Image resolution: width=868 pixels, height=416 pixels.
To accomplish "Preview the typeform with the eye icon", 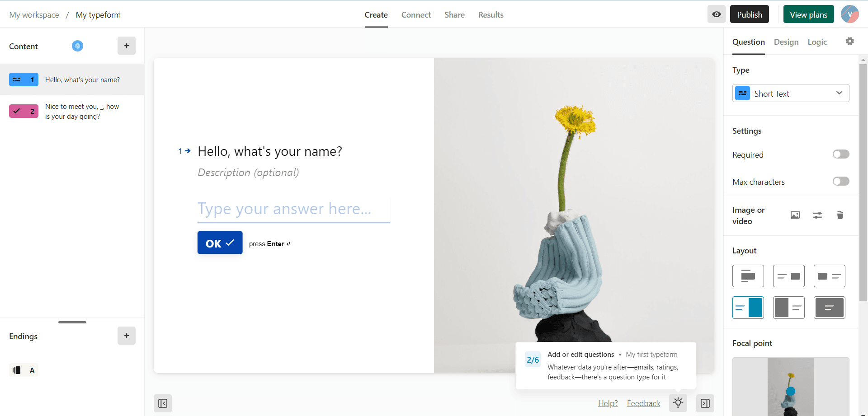I will (716, 14).
